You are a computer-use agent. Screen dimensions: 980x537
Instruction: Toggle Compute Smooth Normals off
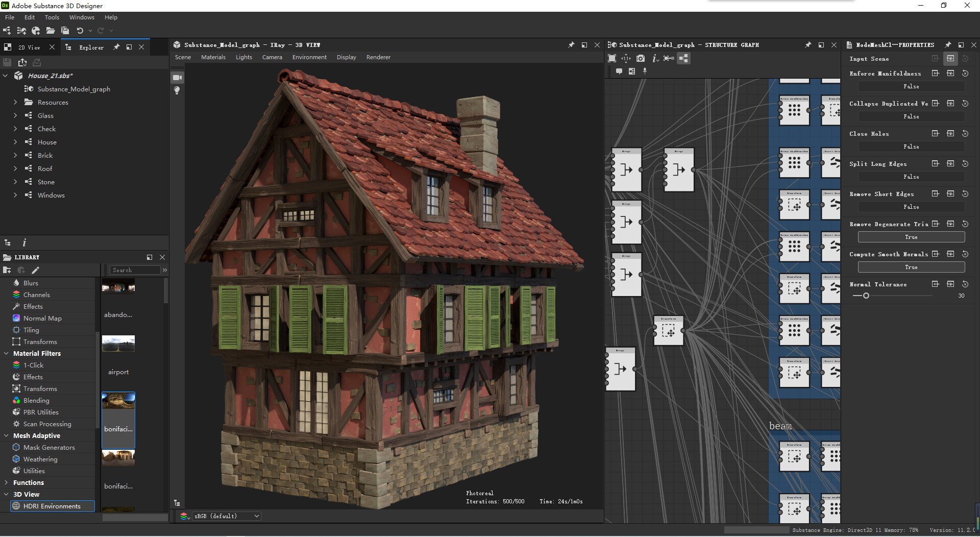(x=912, y=267)
